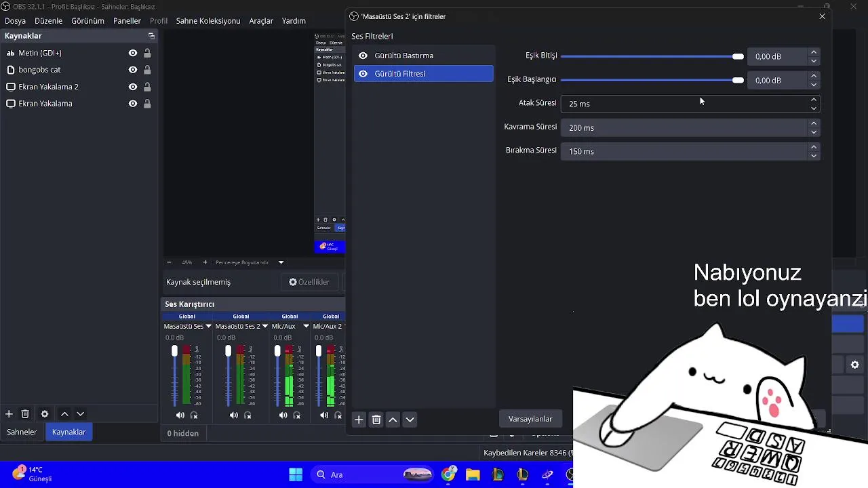Open the Görünüm menu
Image resolution: width=868 pixels, height=488 pixels.
87,21
